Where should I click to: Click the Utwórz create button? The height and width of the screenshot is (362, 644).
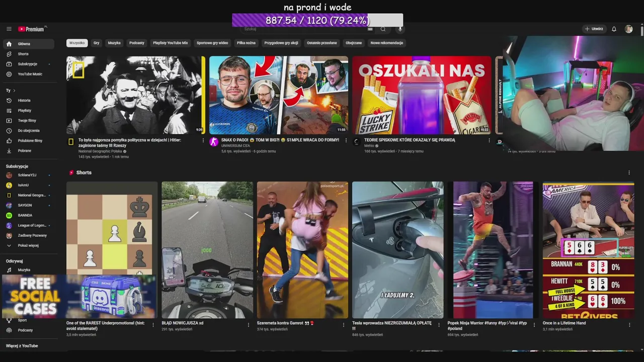point(594,29)
